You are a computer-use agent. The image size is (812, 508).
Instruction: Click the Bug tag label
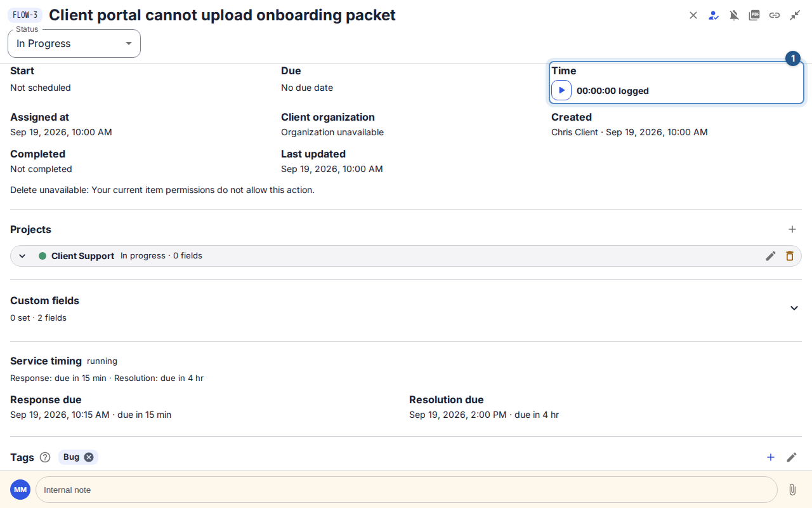click(72, 457)
